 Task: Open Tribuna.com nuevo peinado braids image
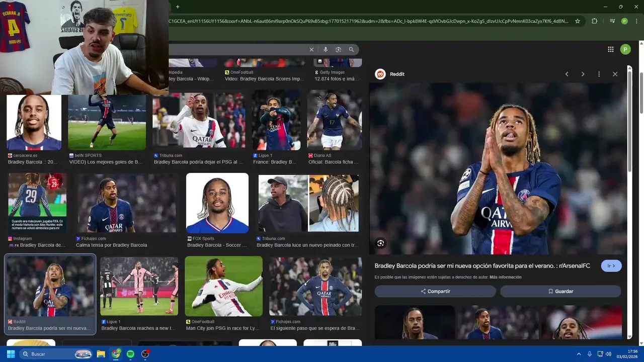tap(308, 203)
